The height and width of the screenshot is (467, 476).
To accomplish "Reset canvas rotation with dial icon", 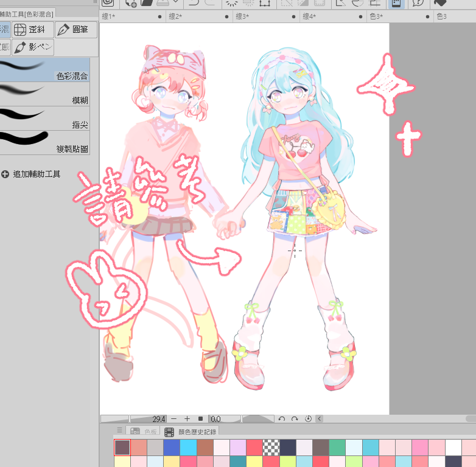I will [x=308, y=419].
